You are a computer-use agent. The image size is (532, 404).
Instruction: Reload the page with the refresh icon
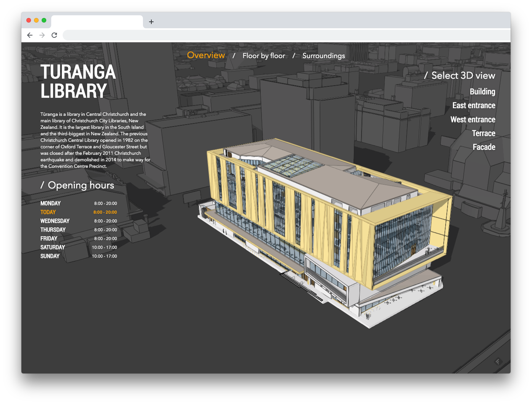click(x=54, y=35)
